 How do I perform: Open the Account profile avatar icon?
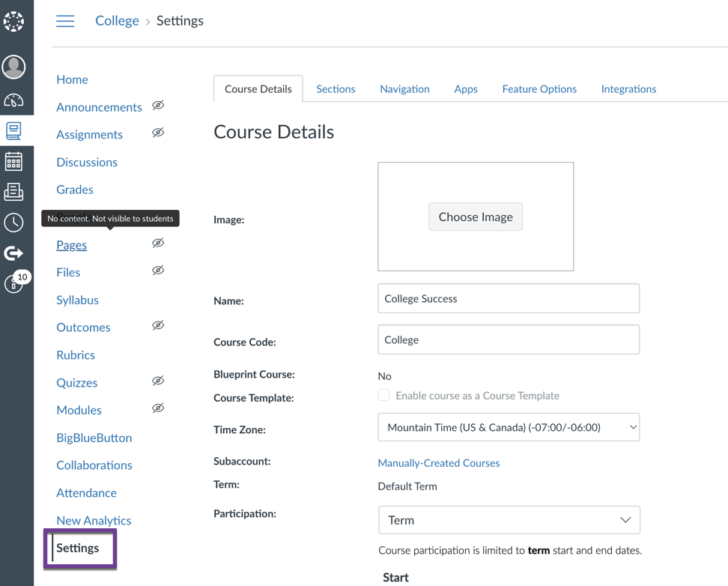[x=14, y=67]
